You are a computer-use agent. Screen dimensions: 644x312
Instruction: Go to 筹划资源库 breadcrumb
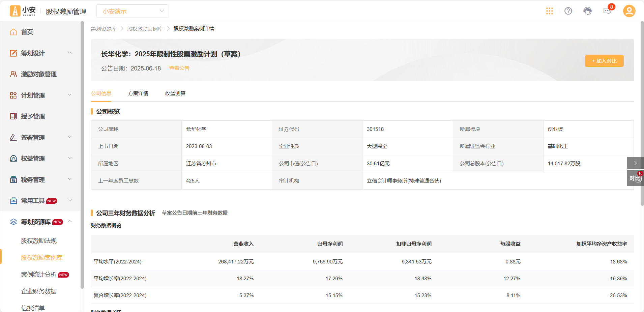click(104, 29)
